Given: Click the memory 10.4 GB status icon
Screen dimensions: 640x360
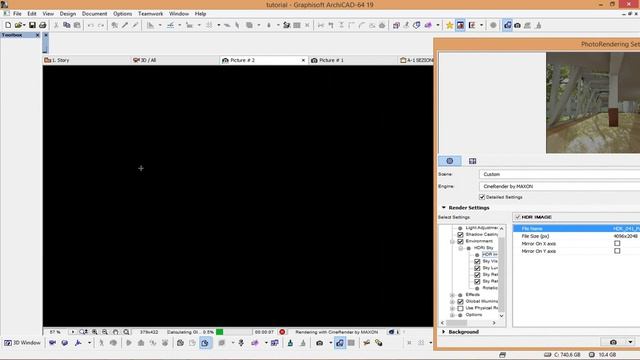Looking at the screenshot, I should [592, 355].
